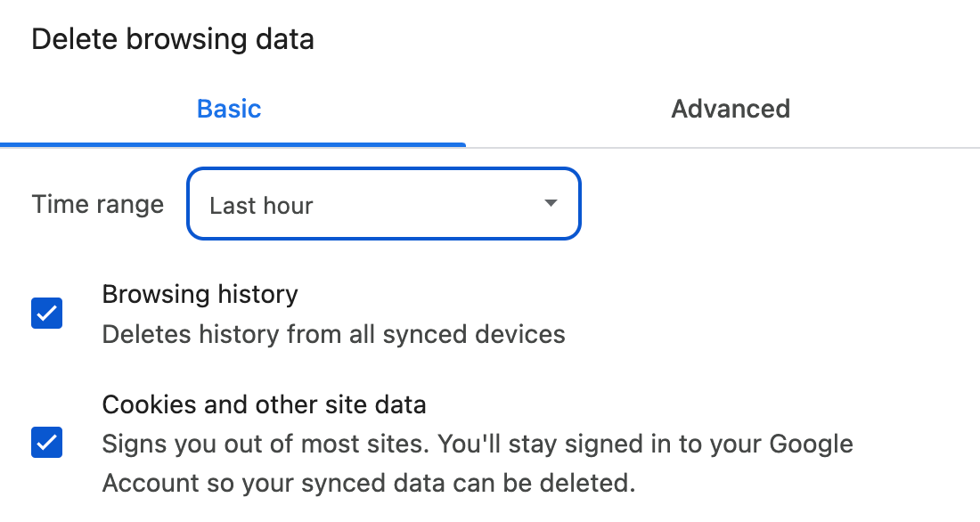Click 'Signs you out of most sites' description
The image size is (980, 522).
coord(265,445)
